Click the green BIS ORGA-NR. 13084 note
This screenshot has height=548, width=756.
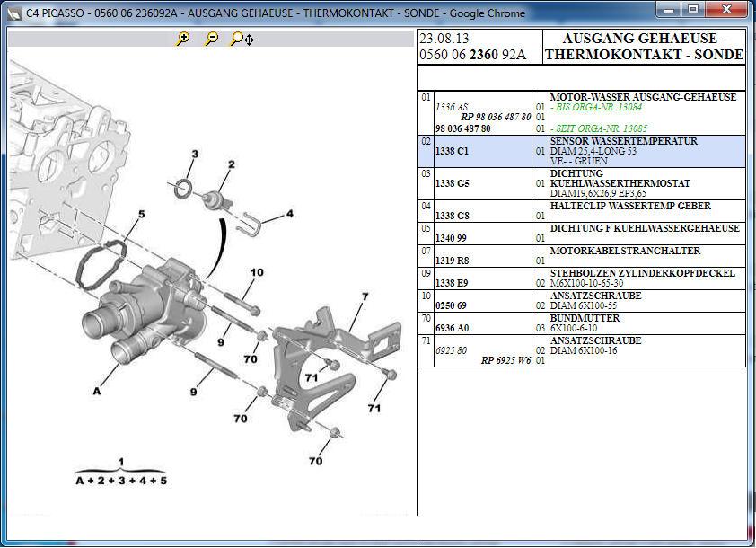pos(596,107)
